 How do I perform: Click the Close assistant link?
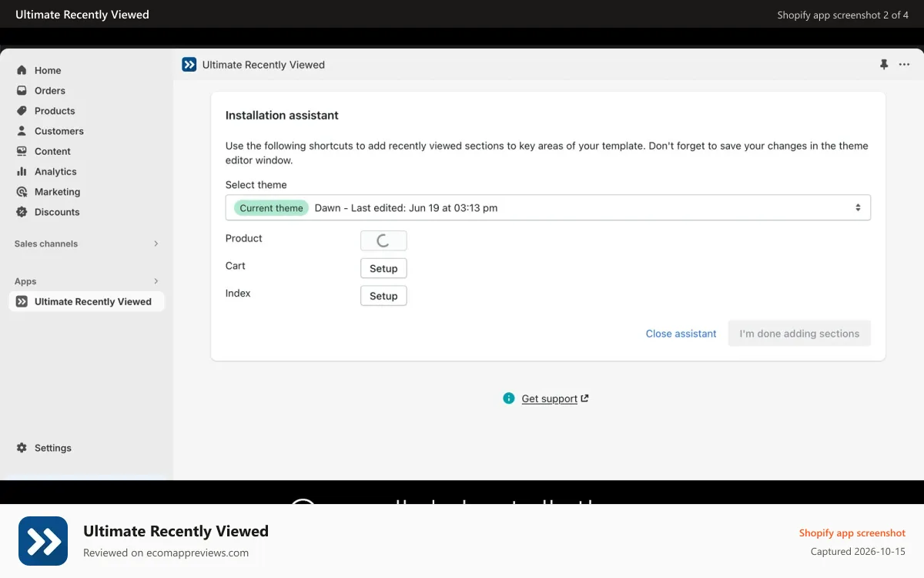tap(681, 334)
